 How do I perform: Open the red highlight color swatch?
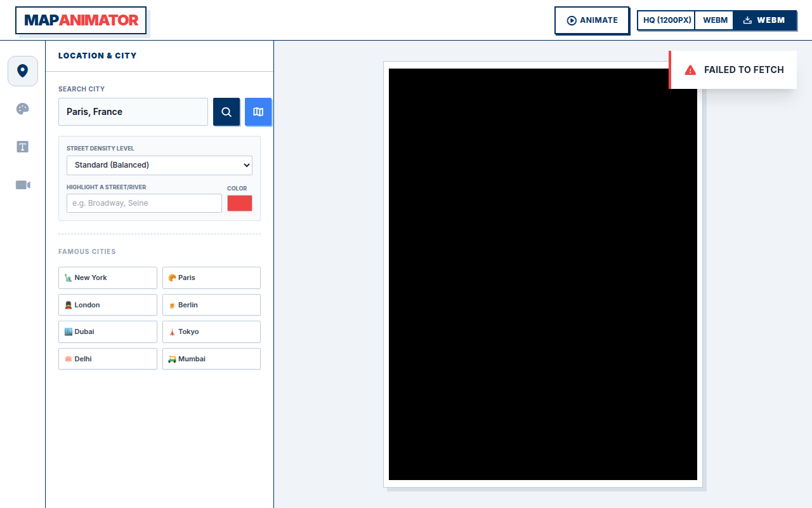240,203
